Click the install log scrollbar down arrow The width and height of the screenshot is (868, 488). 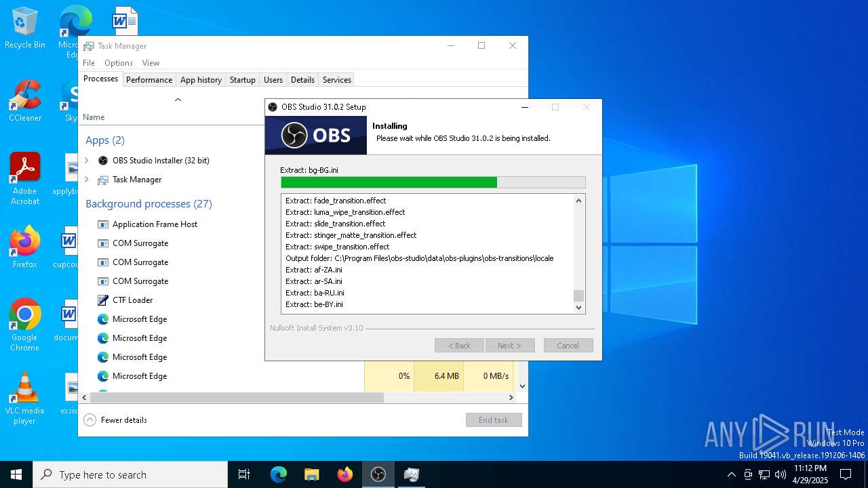click(x=578, y=307)
